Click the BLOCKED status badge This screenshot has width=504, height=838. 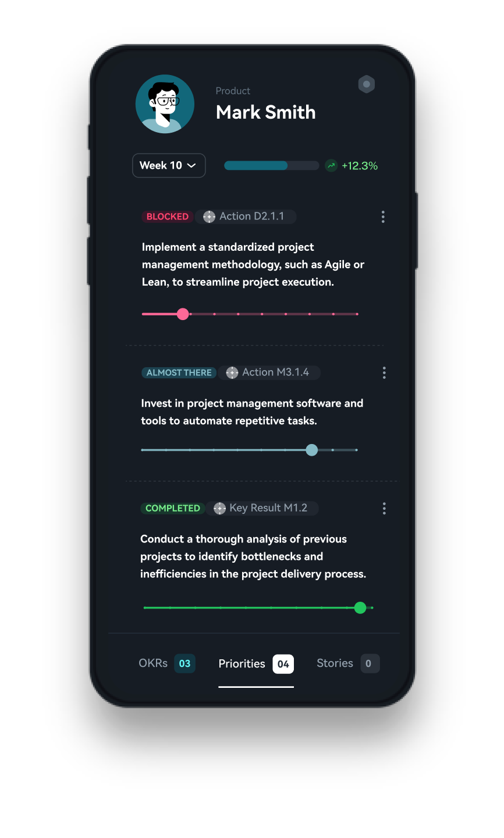[x=168, y=216]
